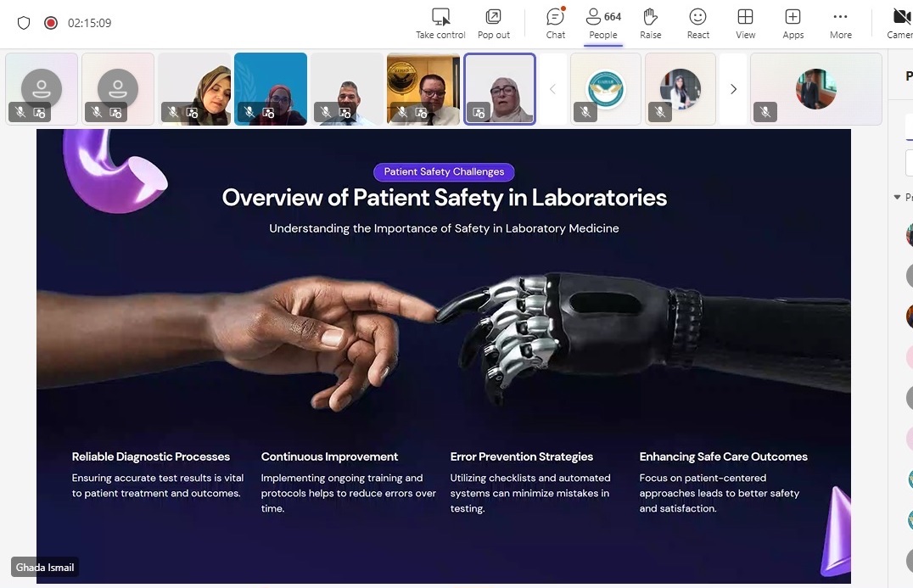Click muted mic icon on gold emblem tile
Viewport: 913px width, 588px height.
click(401, 112)
